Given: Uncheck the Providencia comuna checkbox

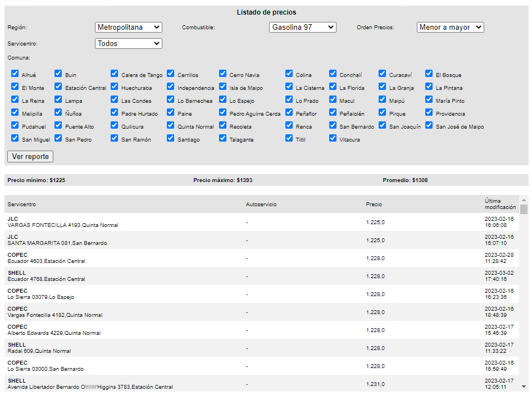Looking at the screenshot, I should click(429, 112).
